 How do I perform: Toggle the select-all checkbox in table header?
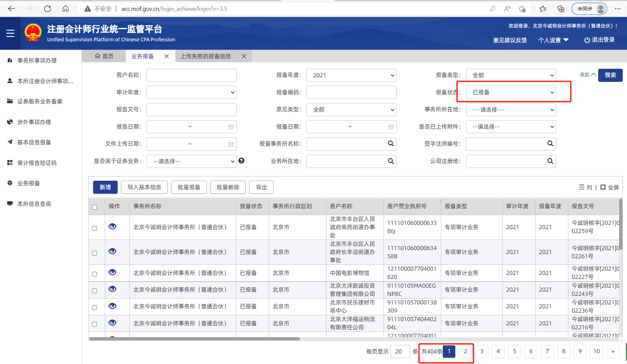pos(95,207)
